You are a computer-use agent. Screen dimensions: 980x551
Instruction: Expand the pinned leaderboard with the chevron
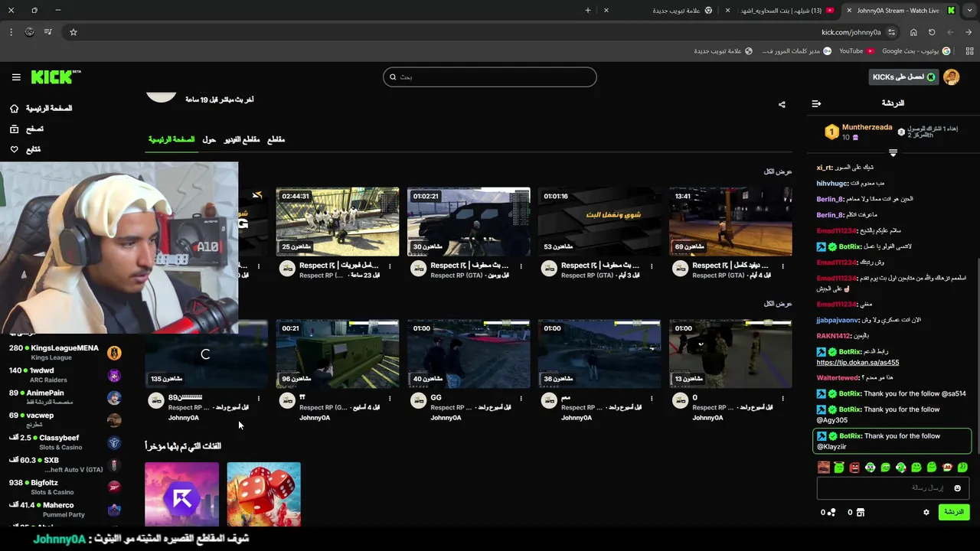pyautogui.click(x=893, y=153)
